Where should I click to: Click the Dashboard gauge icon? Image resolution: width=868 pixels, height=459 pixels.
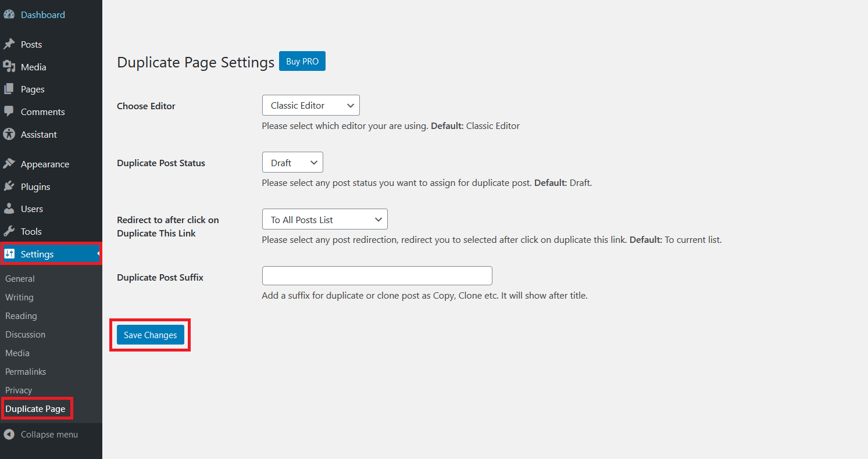pyautogui.click(x=9, y=15)
